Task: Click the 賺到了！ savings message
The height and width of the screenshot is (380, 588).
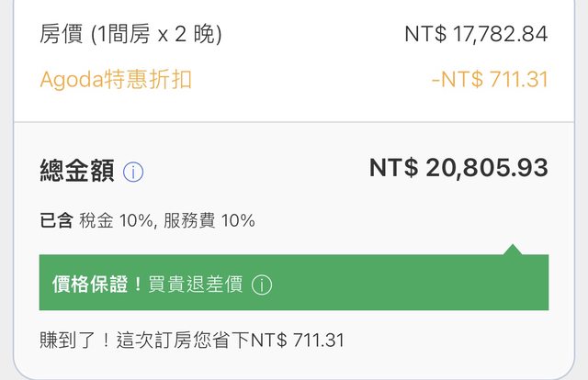Action: pyautogui.click(x=75, y=341)
